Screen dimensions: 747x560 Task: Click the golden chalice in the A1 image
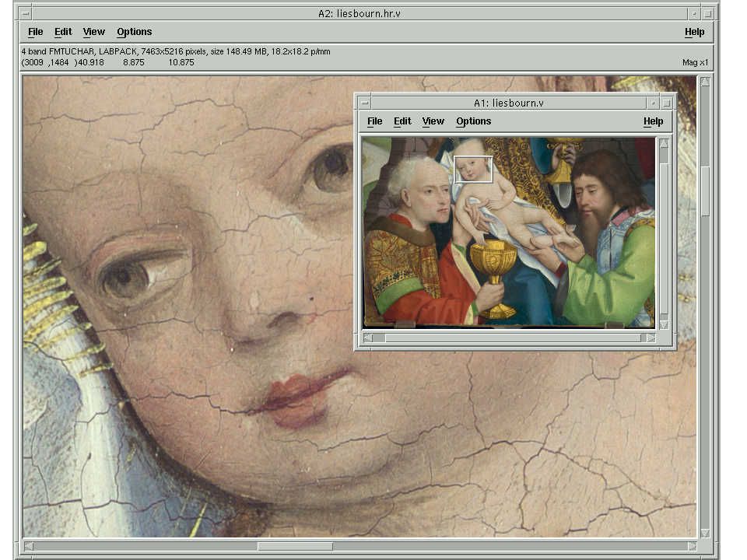[x=495, y=278]
